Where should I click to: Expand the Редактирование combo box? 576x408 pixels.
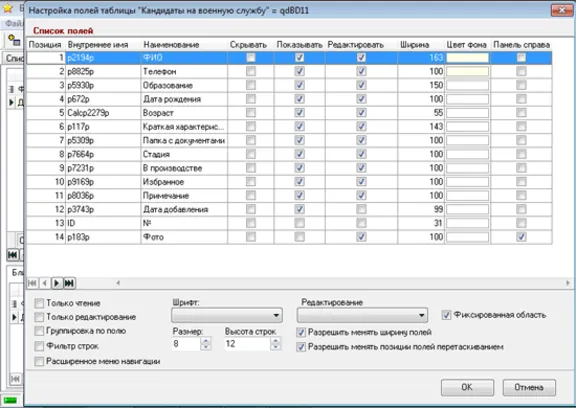point(362,315)
